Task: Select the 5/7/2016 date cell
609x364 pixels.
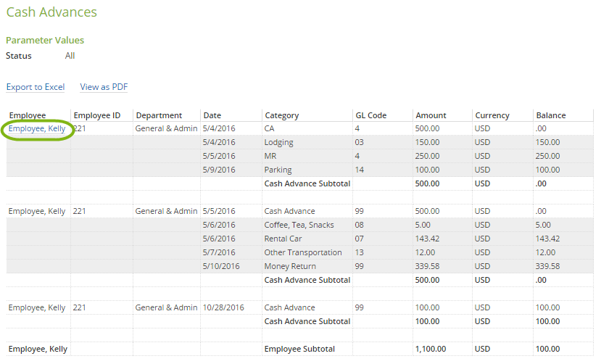Action: [219, 252]
